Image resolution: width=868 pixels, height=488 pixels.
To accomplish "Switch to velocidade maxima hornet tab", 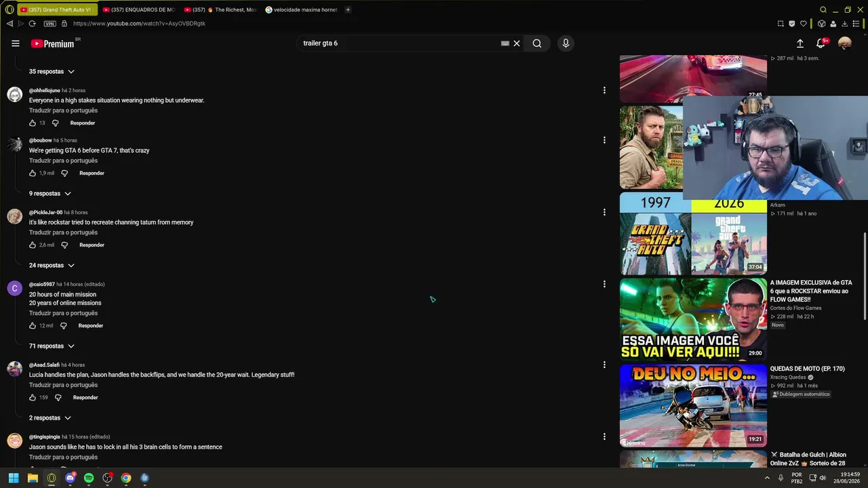I will click(x=301, y=9).
